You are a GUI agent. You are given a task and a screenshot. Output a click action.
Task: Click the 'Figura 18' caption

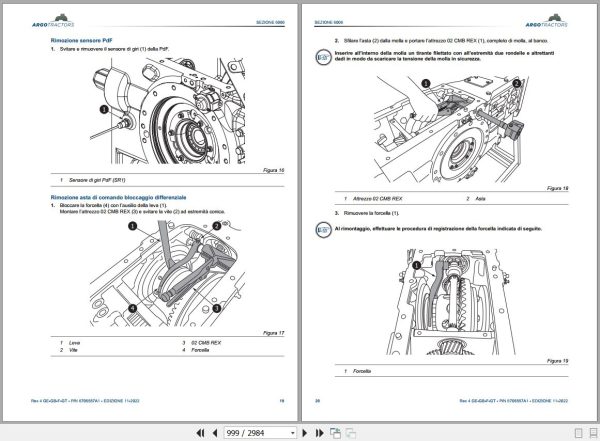pyautogui.click(x=558, y=188)
